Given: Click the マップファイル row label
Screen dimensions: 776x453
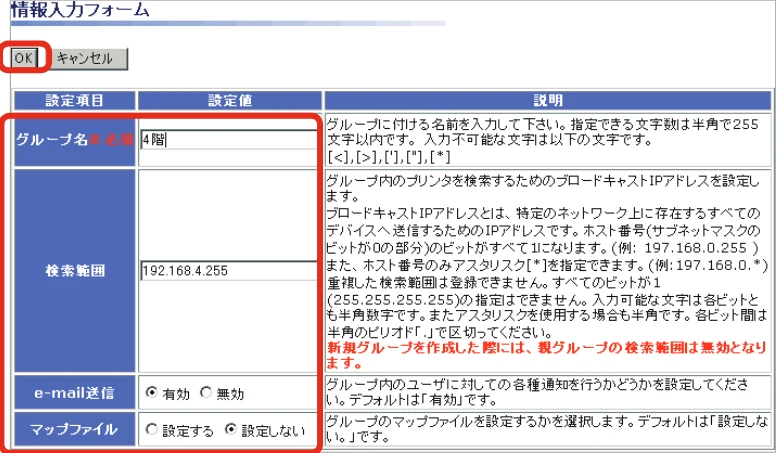Looking at the screenshot, I should pos(75,429).
